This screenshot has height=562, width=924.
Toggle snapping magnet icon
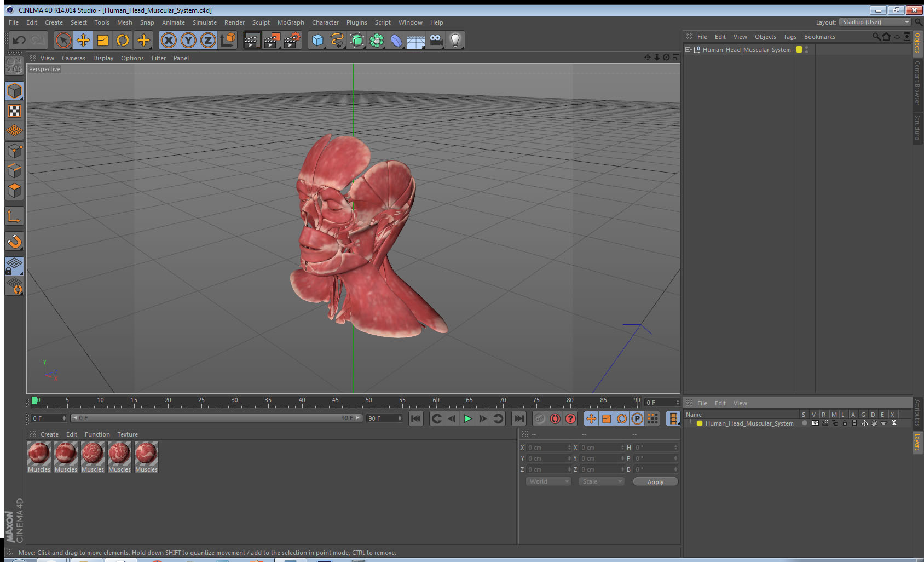(14, 241)
